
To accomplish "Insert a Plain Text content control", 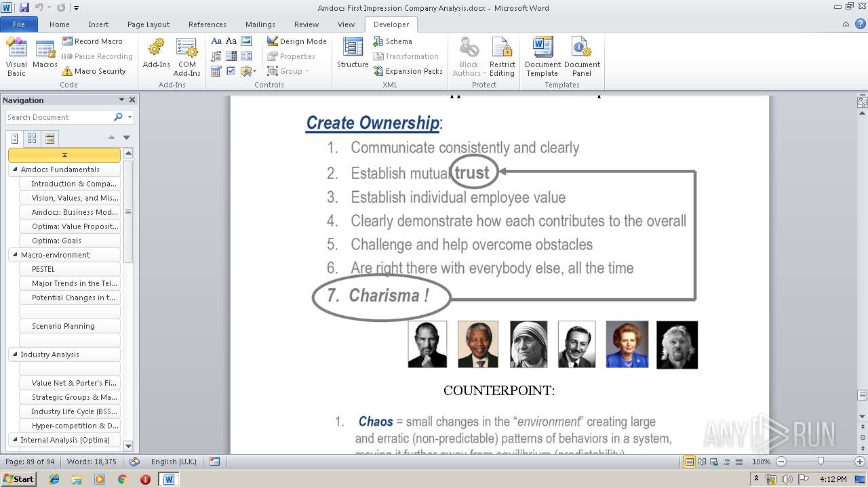I will point(231,41).
